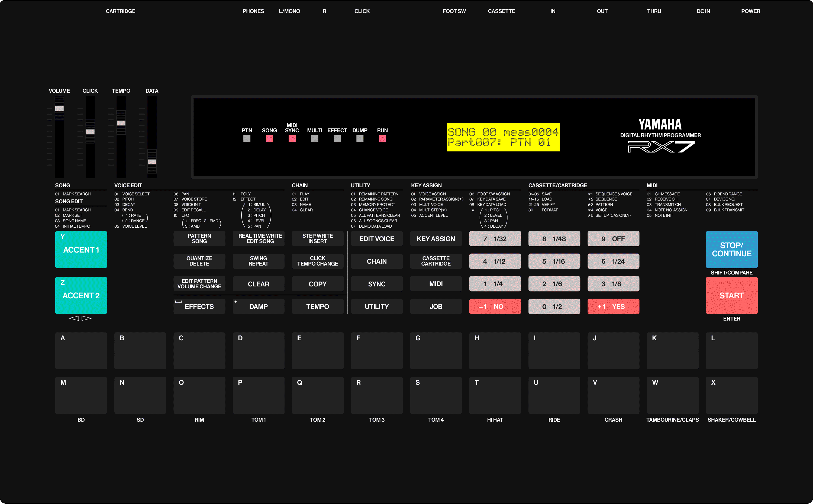
Task: Tap pad A in upper row
Action: [x=81, y=351]
